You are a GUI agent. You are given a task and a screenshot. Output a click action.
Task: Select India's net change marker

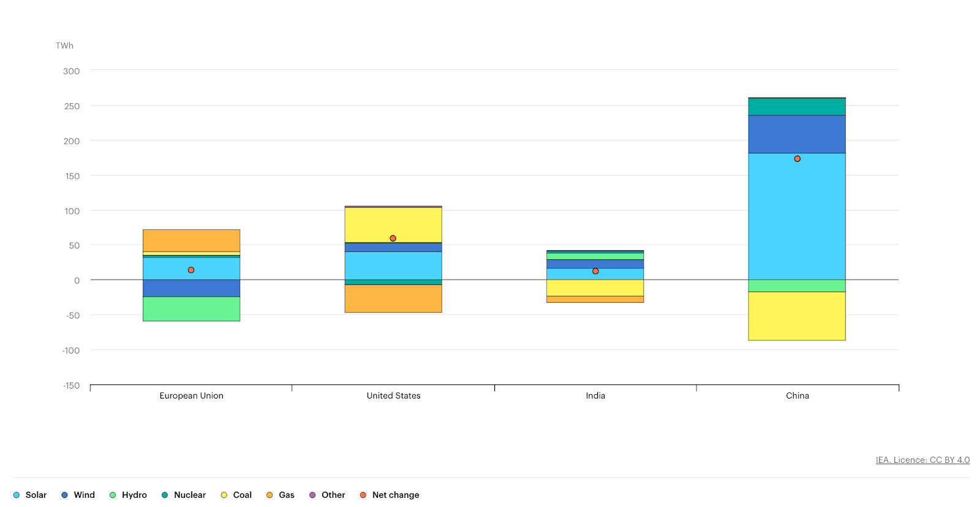click(x=595, y=271)
